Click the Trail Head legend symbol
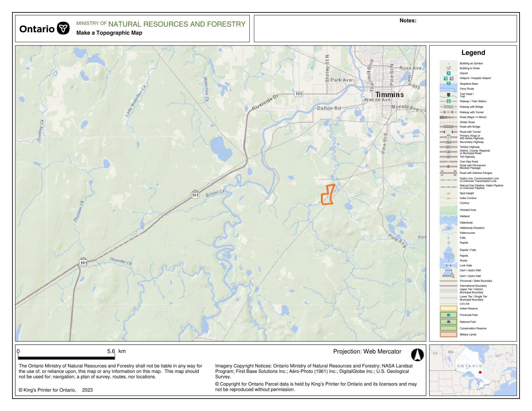Screen dimensions: 532x411 (448, 95)
